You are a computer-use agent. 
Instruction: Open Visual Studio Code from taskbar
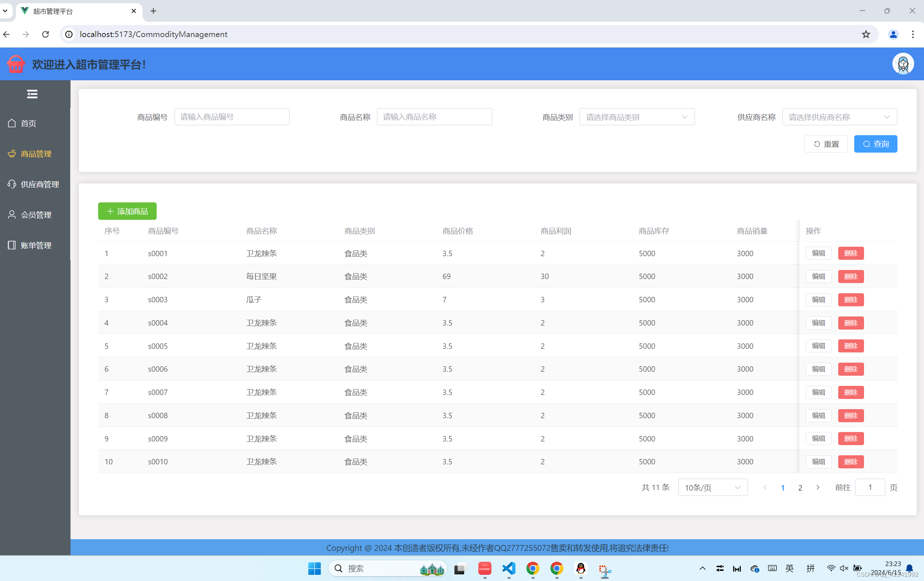tap(509, 568)
